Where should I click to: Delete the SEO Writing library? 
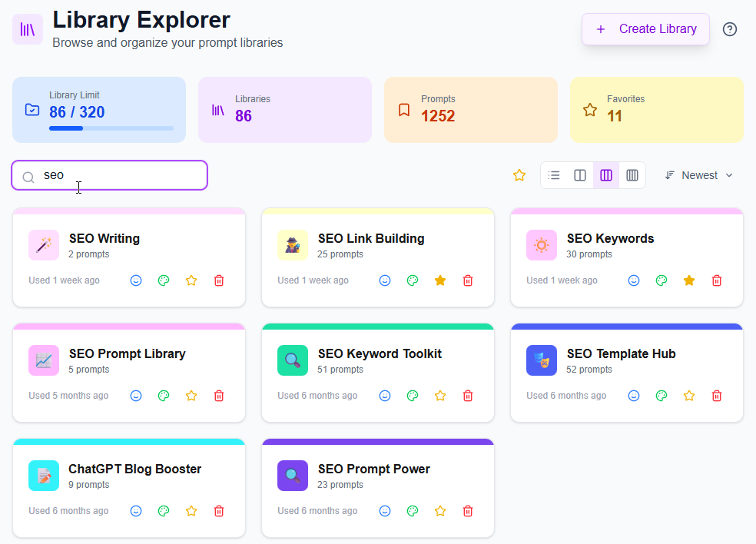tap(219, 280)
